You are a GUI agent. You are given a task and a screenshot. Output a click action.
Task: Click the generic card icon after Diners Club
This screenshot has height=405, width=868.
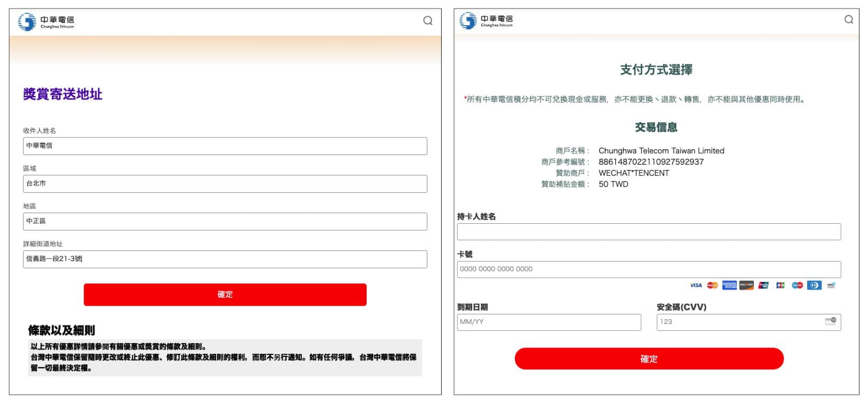831,286
